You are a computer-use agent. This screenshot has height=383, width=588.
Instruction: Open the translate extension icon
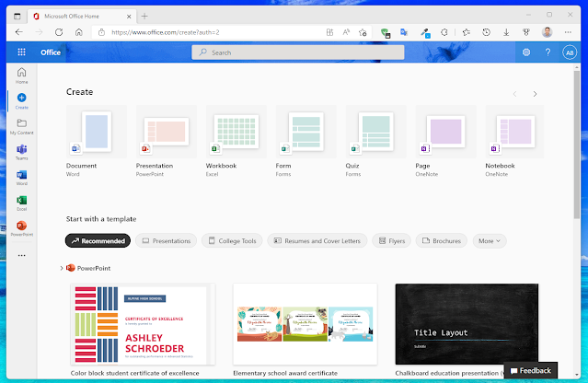pyautogui.click(x=404, y=32)
